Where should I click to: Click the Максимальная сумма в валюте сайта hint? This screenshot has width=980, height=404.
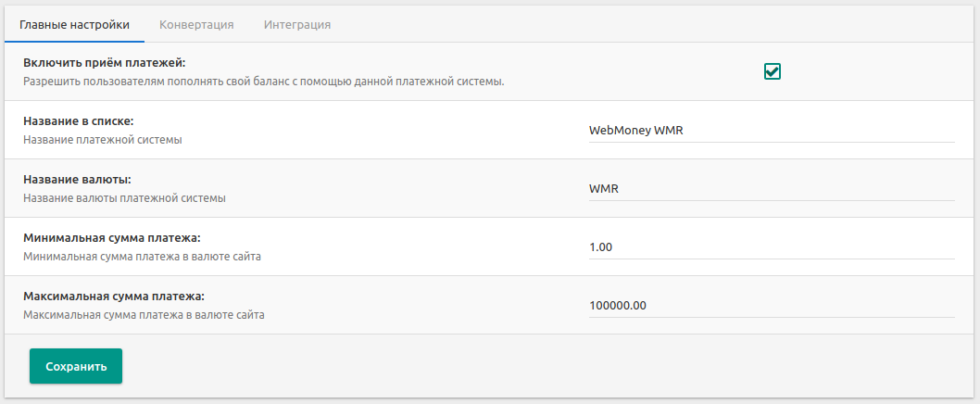[x=144, y=315]
